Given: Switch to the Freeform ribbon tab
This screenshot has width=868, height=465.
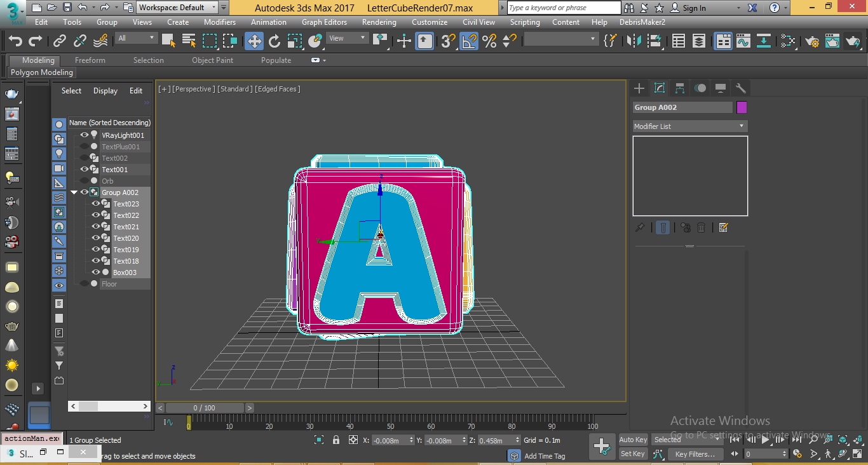Looking at the screenshot, I should pos(90,60).
